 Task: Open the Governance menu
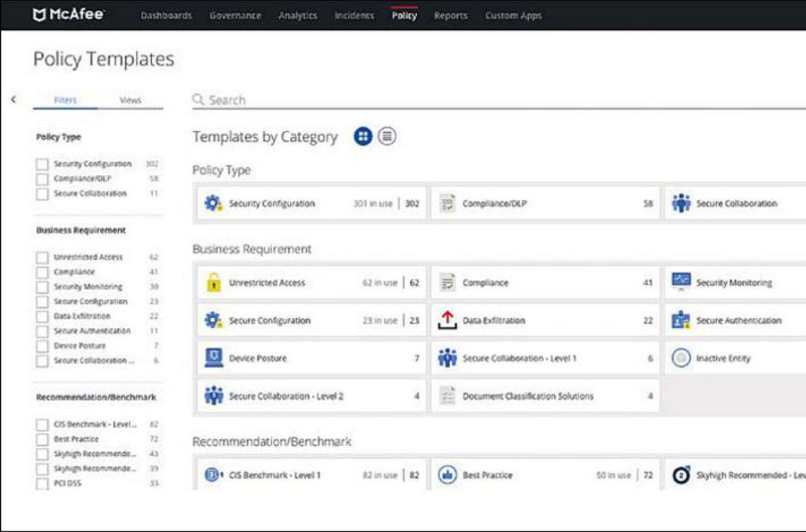[235, 16]
